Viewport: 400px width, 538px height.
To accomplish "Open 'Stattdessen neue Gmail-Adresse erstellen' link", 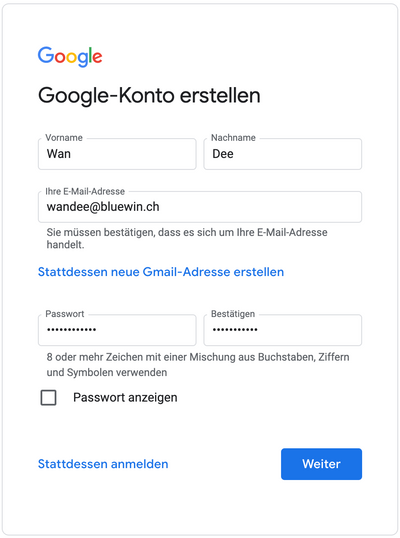I will point(161,272).
